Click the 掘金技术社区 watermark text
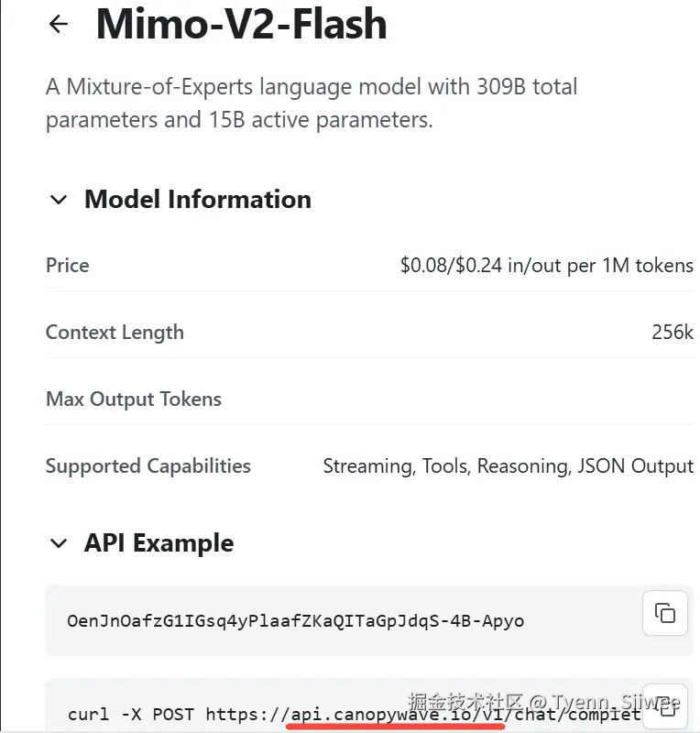The width and height of the screenshot is (700, 733). pos(465,704)
